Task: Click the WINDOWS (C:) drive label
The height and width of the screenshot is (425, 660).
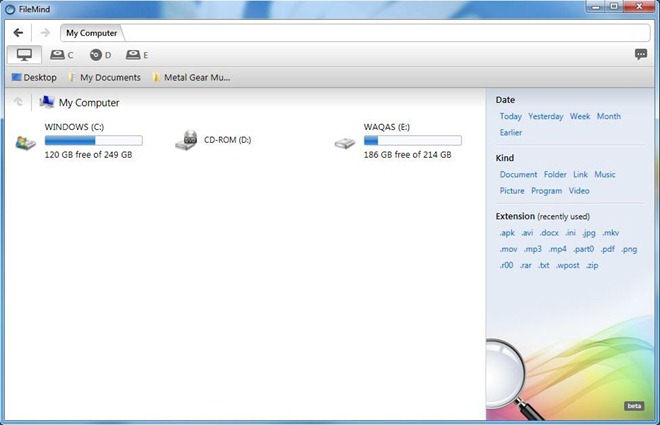Action: [74, 127]
